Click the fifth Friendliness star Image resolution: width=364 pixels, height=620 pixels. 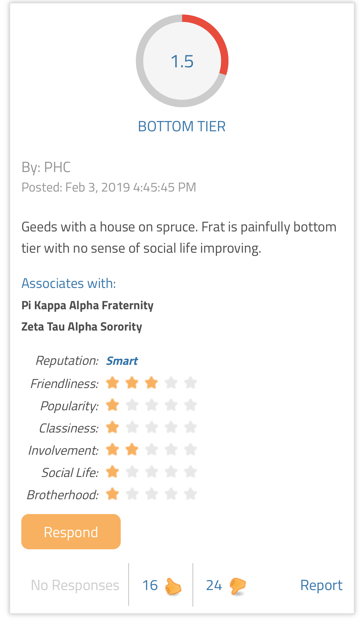pos(190,383)
